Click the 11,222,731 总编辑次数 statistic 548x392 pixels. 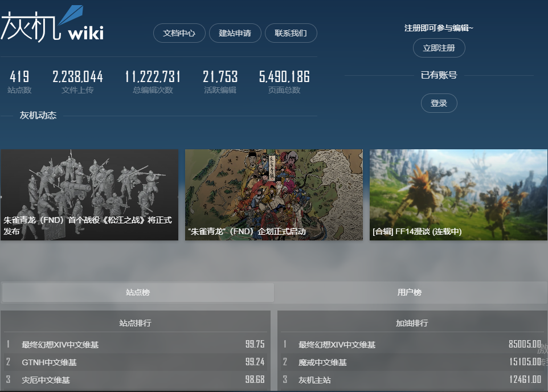click(153, 82)
